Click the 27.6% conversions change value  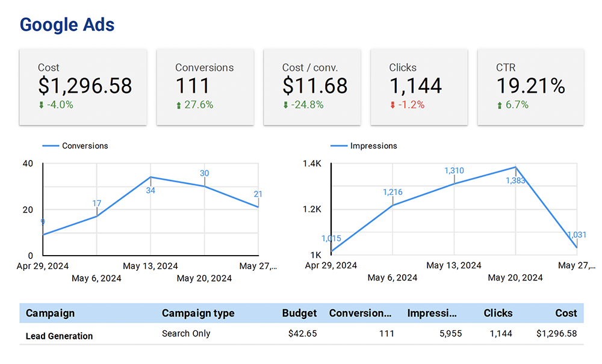pos(199,105)
